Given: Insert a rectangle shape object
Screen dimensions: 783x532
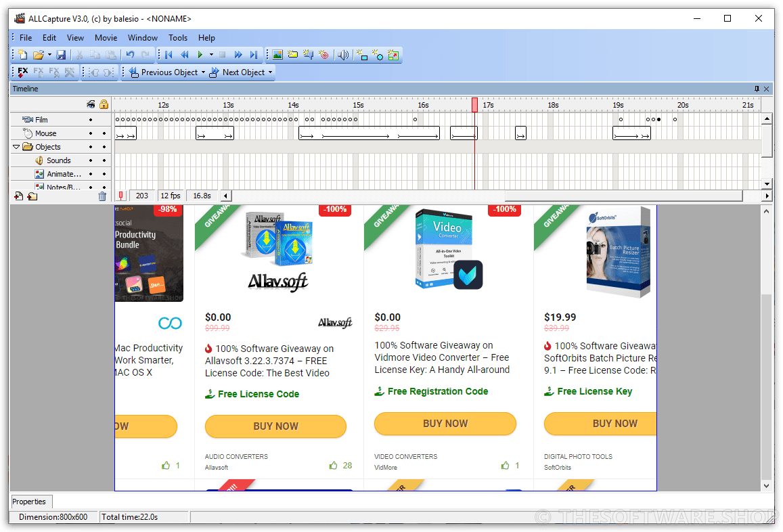Looking at the screenshot, I should tap(363, 54).
